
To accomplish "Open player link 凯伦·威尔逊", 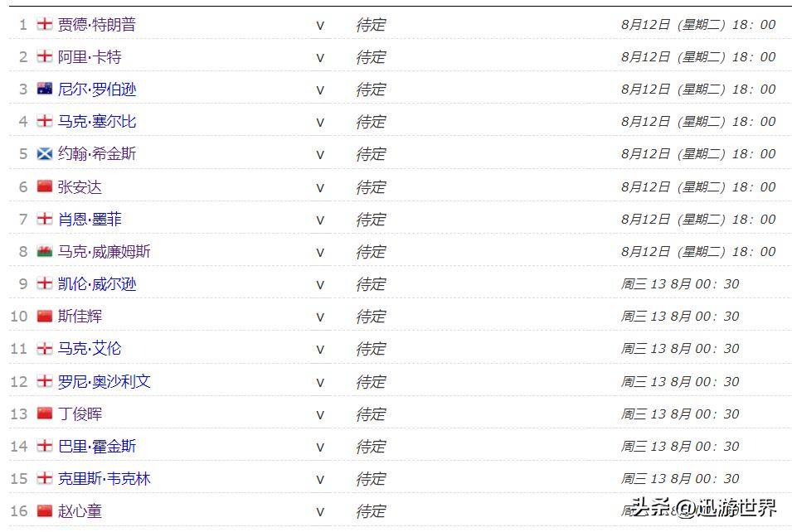I will point(97,283).
